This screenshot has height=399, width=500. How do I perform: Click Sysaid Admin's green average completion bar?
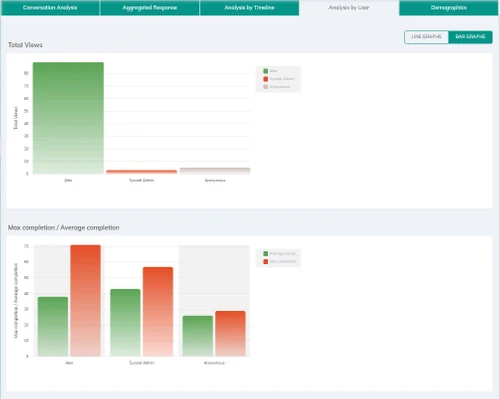click(x=125, y=323)
